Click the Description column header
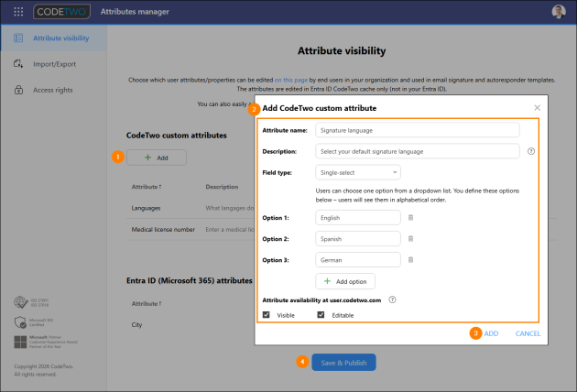The width and height of the screenshot is (577, 392). [x=222, y=187]
